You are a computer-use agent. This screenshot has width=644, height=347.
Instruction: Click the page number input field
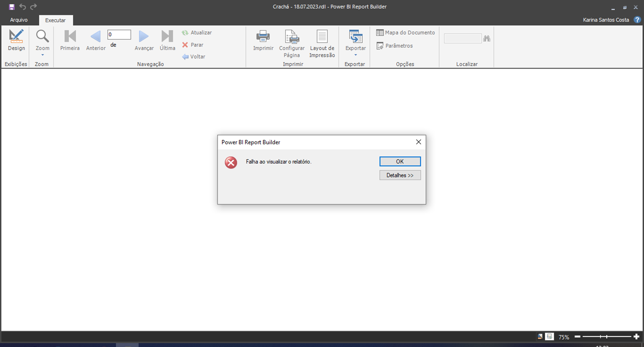[119, 35]
